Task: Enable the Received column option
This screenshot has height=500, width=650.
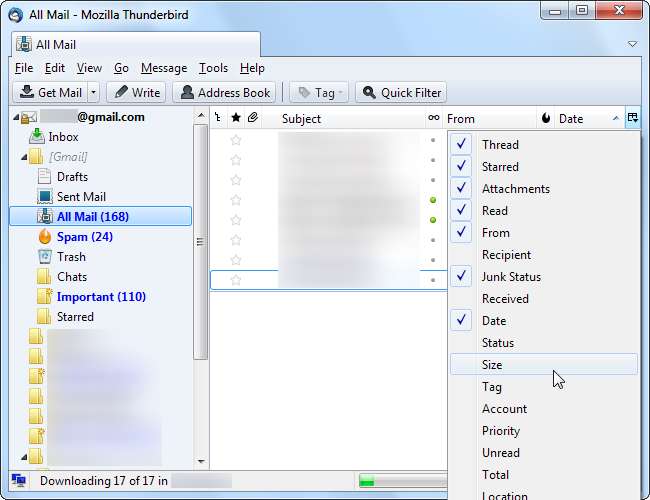Action: click(544, 299)
